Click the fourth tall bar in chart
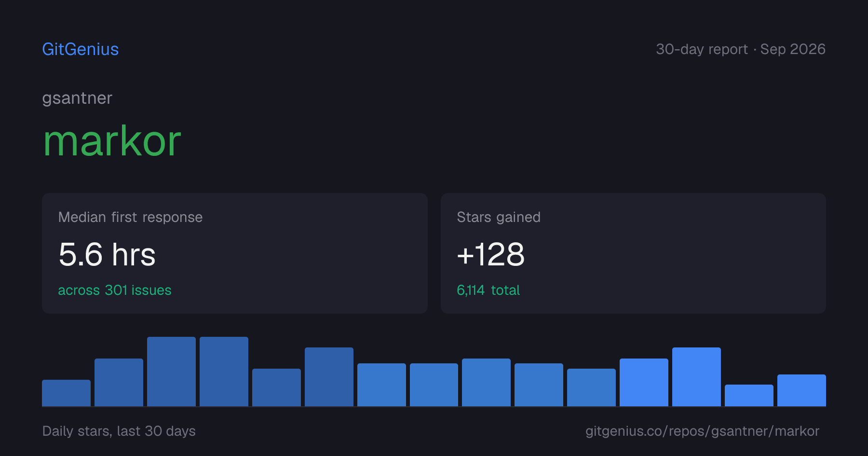The height and width of the screenshot is (456, 868). 224,372
